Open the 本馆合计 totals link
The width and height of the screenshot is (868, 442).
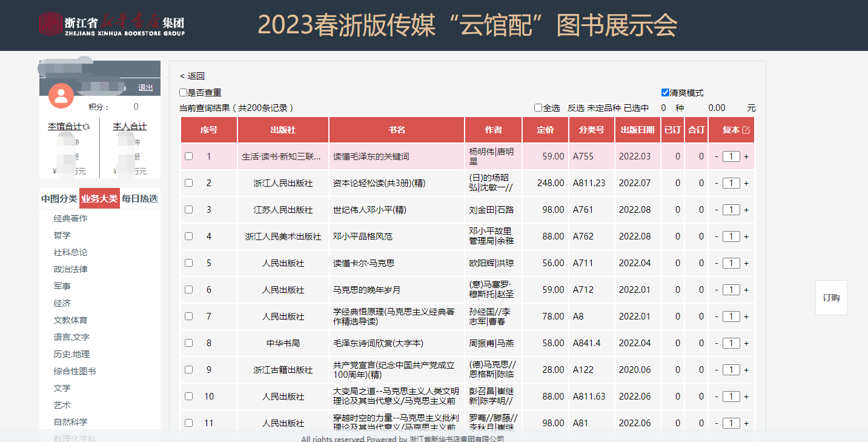tap(65, 127)
